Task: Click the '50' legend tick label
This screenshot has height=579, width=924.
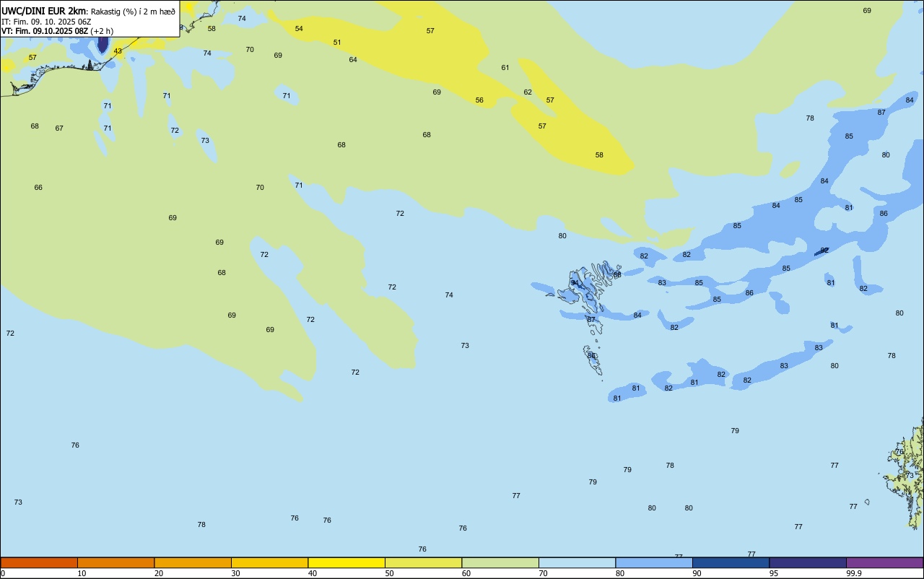Action: (390, 573)
